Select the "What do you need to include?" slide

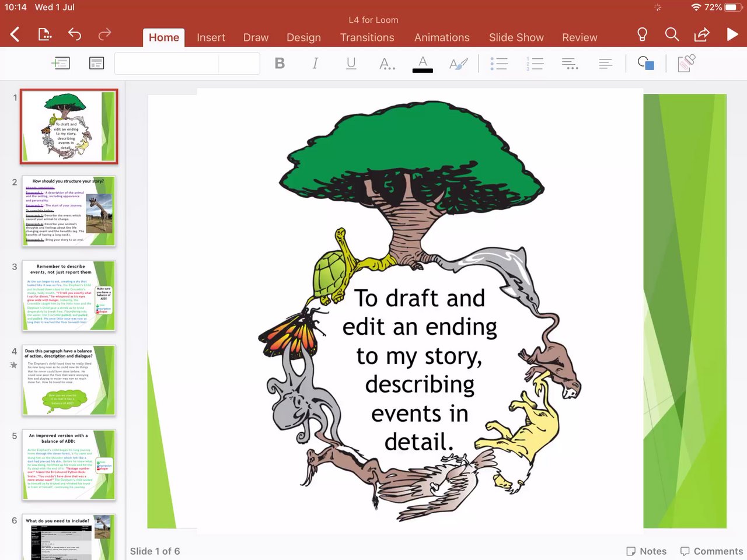pyautogui.click(x=69, y=537)
